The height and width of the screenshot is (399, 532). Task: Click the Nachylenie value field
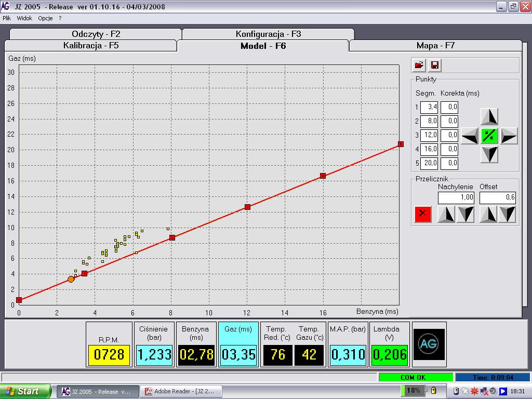point(456,198)
